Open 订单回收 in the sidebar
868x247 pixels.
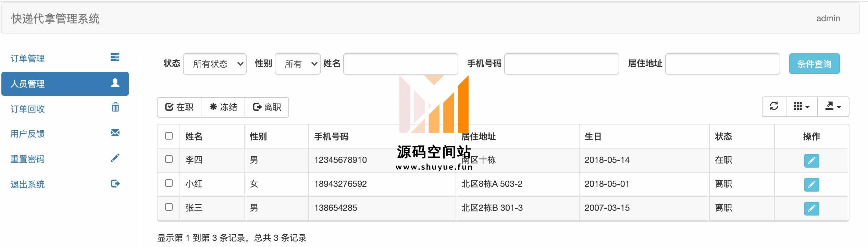click(x=65, y=109)
